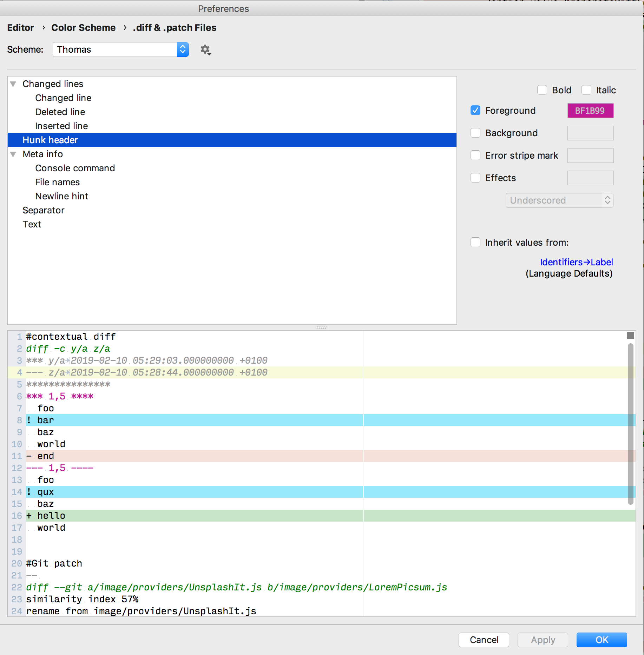The image size is (644, 655).
Task: Tick the Effects checkbox
Action: tap(475, 178)
